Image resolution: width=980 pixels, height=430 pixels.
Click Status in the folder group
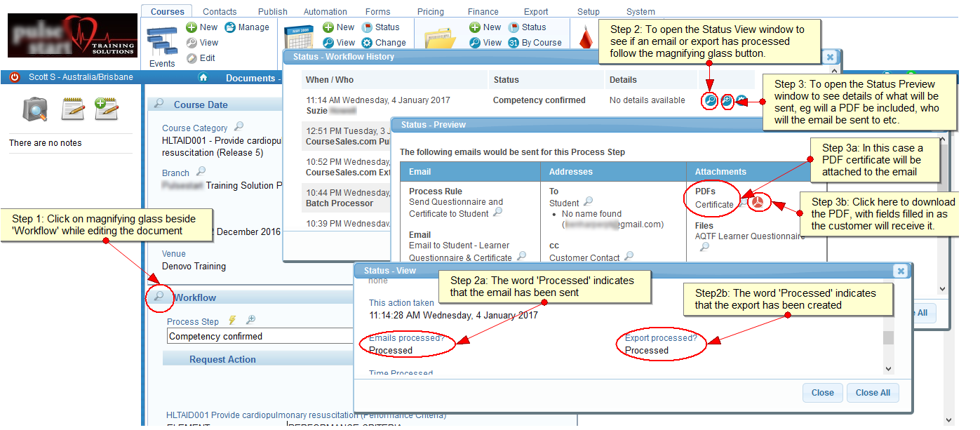tap(527, 27)
